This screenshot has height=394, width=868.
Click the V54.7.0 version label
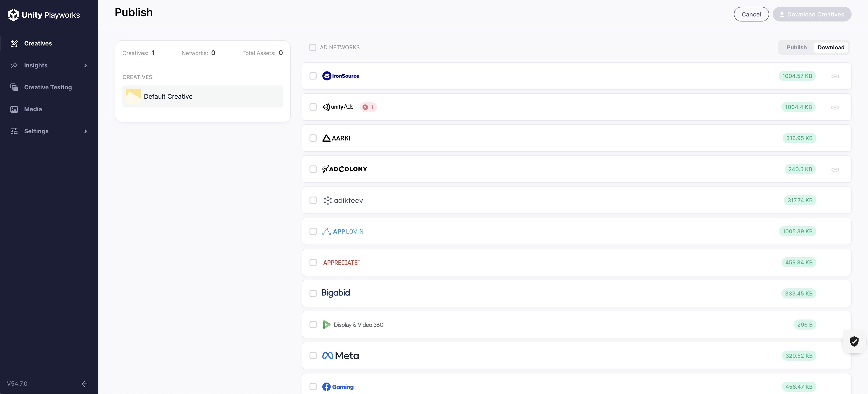coord(17,383)
